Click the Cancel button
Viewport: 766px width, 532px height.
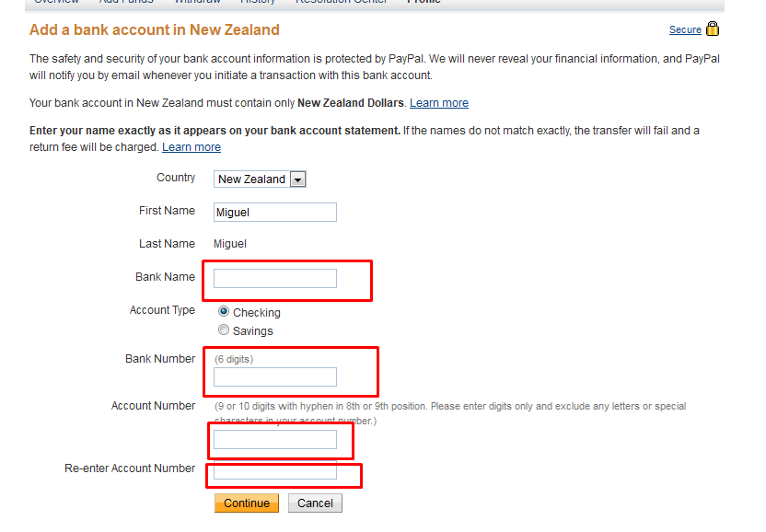coord(315,503)
